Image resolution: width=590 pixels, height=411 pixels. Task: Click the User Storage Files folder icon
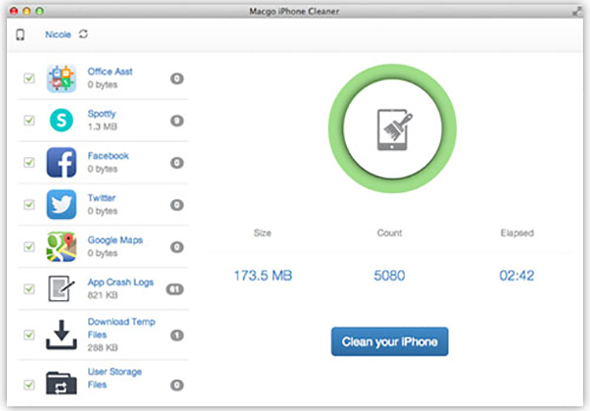coord(61,383)
